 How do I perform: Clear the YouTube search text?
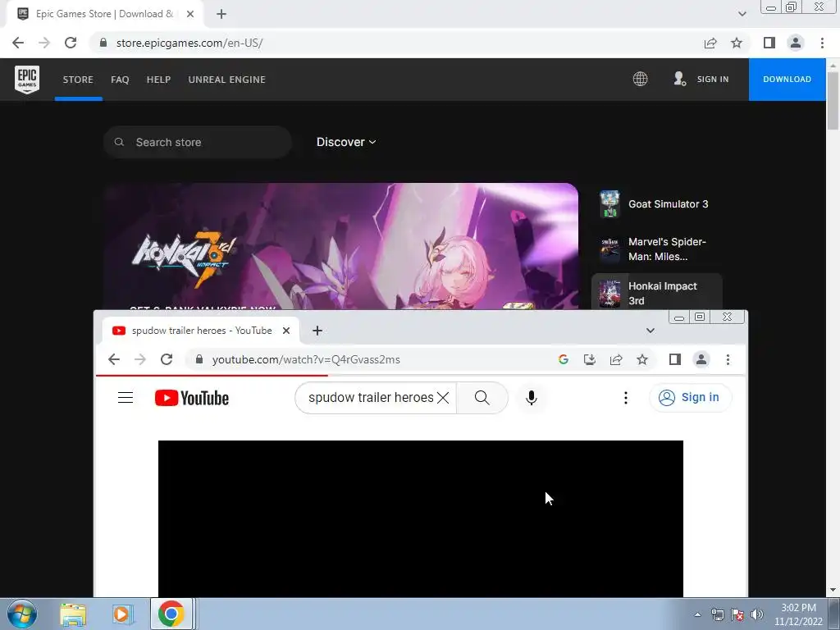coord(443,398)
